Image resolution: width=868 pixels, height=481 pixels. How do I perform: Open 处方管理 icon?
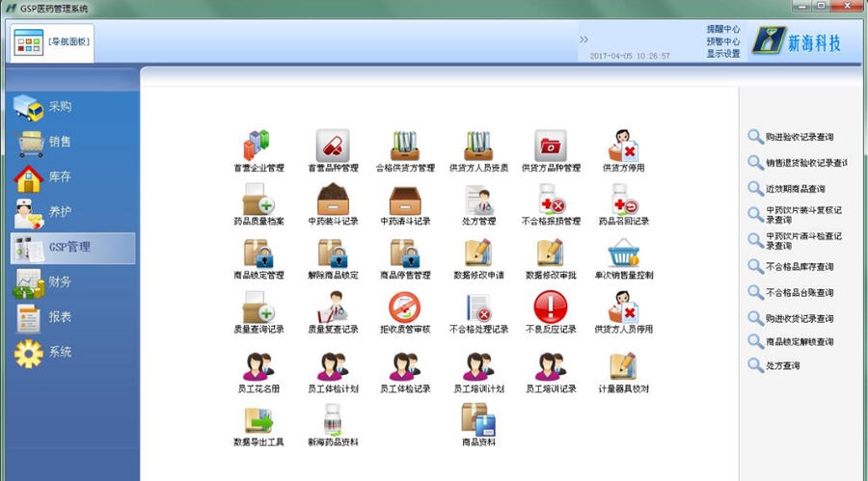point(478,200)
